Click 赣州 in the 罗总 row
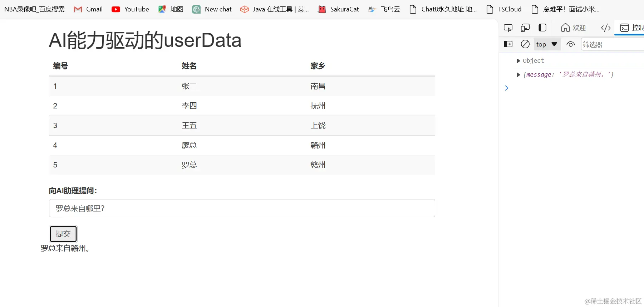 tap(318, 165)
